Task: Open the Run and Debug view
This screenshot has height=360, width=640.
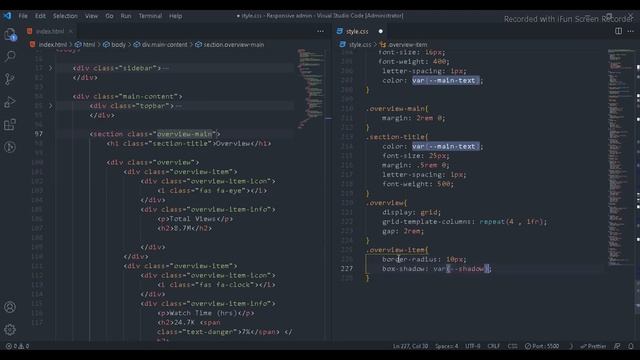Action: pyautogui.click(x=10, y=102)
